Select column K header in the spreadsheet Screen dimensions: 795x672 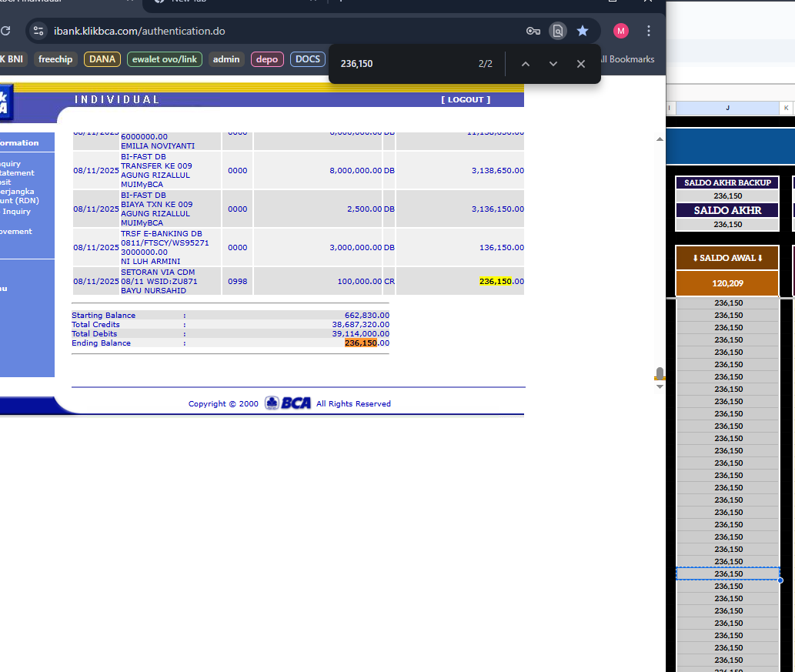pos(787,108)
